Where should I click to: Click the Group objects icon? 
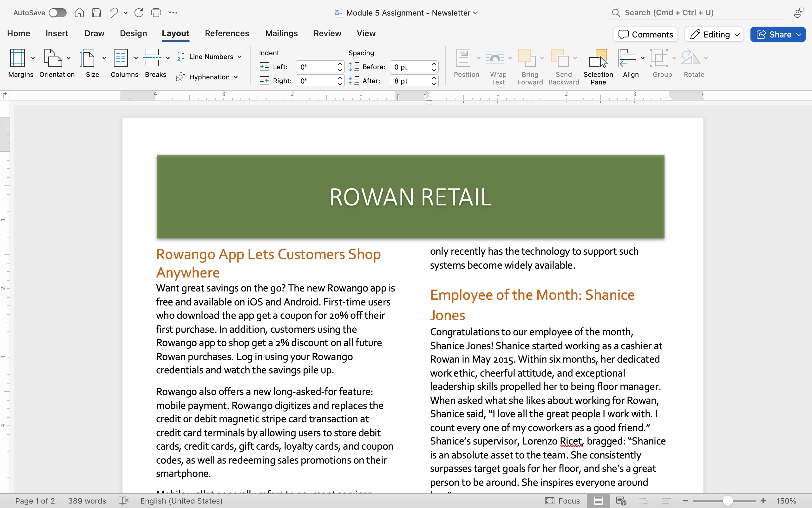pos(659,58)
